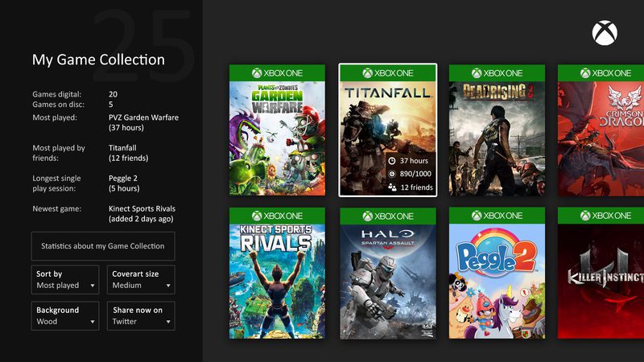
Task: Expand the Share now on Twitter dropdown
Action: pos(141,315)
